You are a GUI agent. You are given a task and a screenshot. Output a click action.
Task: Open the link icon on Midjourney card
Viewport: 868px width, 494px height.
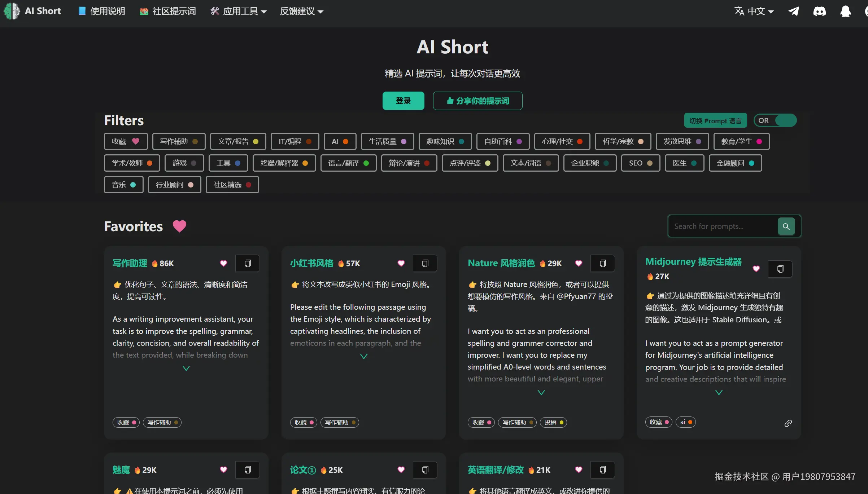[x=788, y=423]
